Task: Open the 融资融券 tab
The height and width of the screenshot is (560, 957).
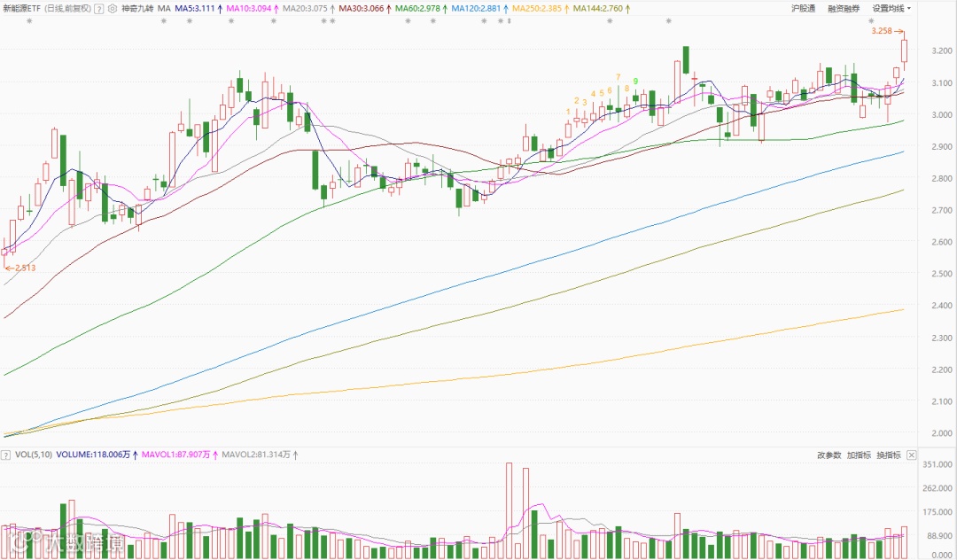Action: point(844,9)
